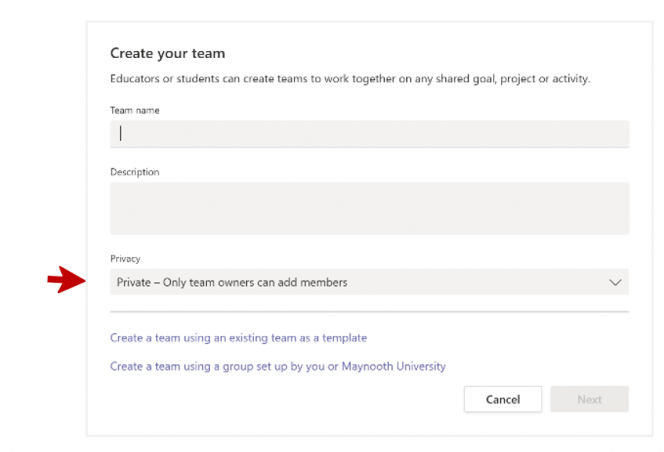Image resolution: width=664 pixels, height=452 pixels.
Task: Click the word 'template' in the first link
Action: (344, 338)
